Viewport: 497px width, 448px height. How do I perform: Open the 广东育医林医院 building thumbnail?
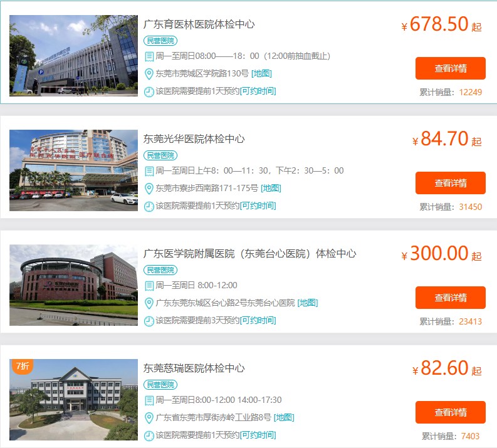click(73, 56)
